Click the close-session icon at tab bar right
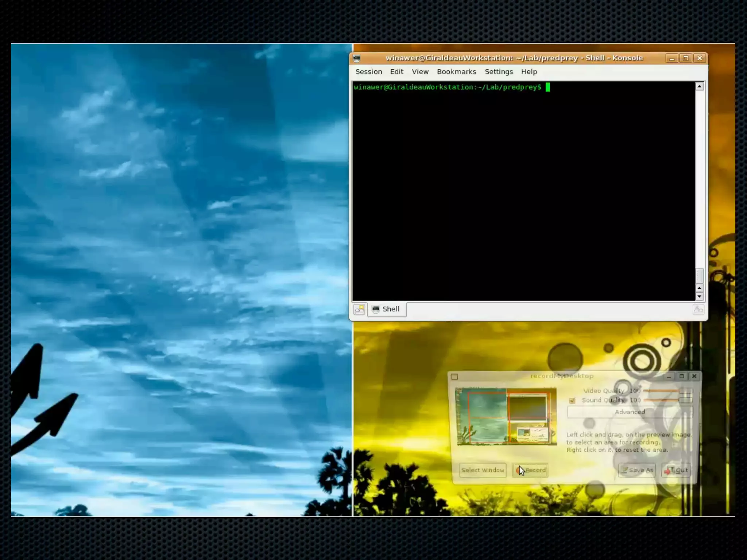The width and height of the screenshot is (747, 560). (x=698, y=310)
